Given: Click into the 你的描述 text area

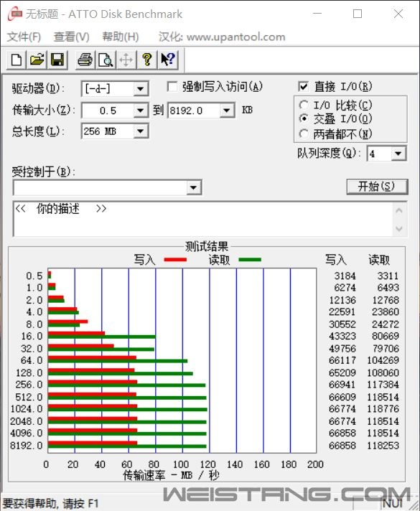Looking at the screenshot, I should pyautogui.click(x=203, y=219).
